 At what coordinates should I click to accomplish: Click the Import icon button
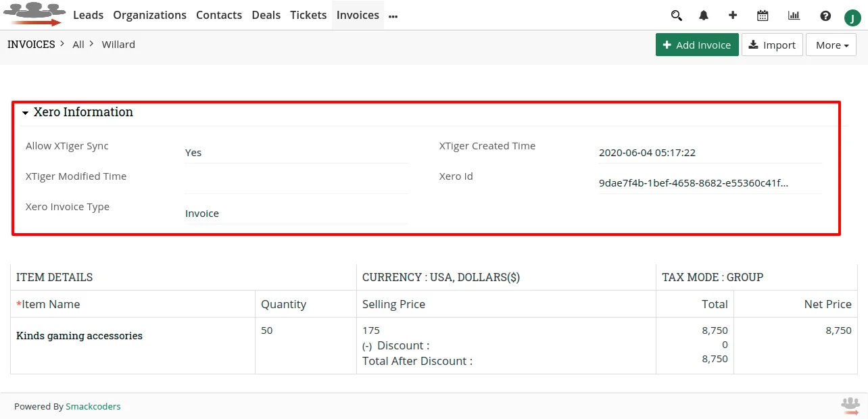coord(772,45)
